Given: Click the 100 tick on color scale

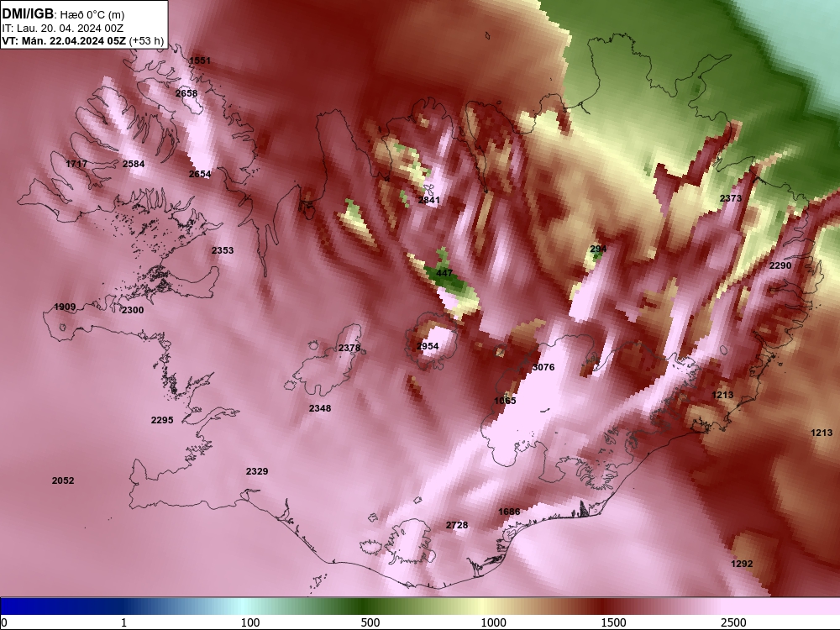Looking at the screenshot, I should [250, 622].
